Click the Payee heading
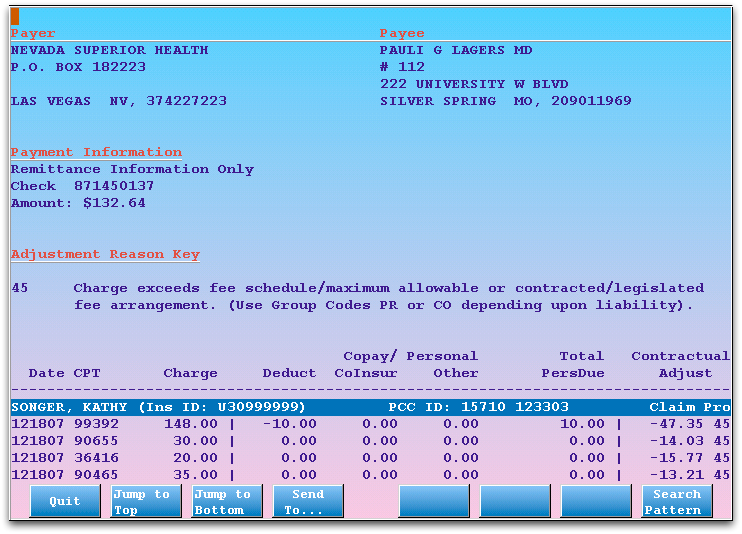 pyautogui.click(x=402, y=33)
